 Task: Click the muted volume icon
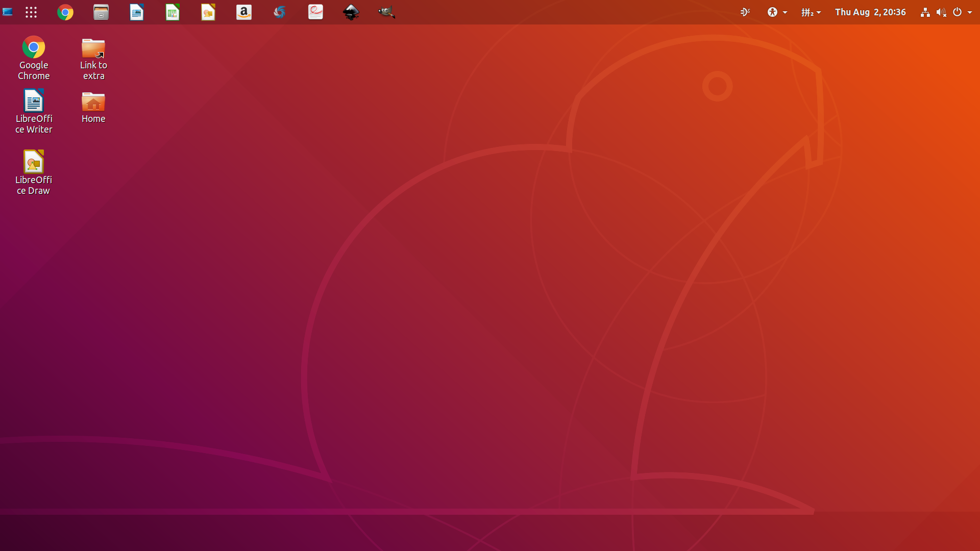click(941, 12)
